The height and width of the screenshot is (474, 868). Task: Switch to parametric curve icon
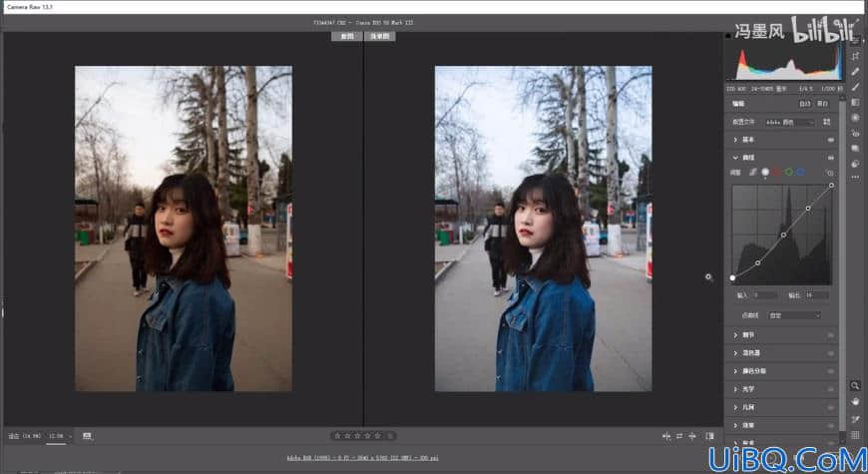753,173
